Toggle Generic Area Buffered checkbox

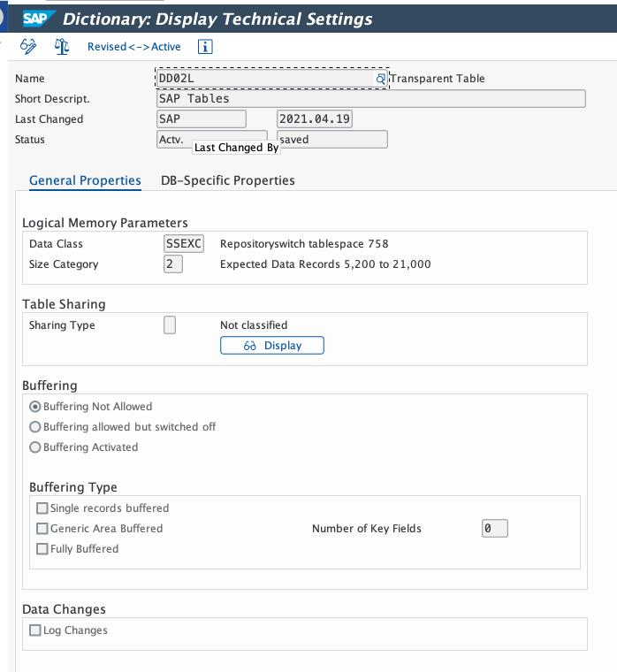pyautogui.click(x=42, y=529)
